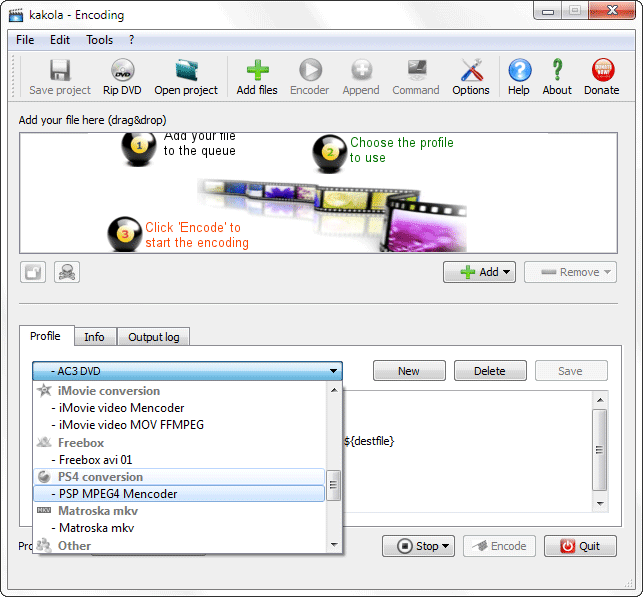
Task: Close the kakola Encoding window
Action: pyautogui.click(x=612, y=11)
